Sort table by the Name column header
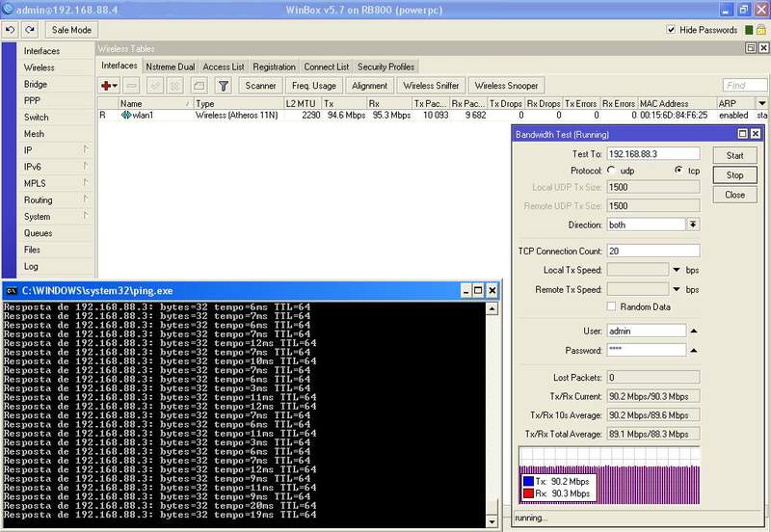The image size is (771, 532). pos(155,103)
